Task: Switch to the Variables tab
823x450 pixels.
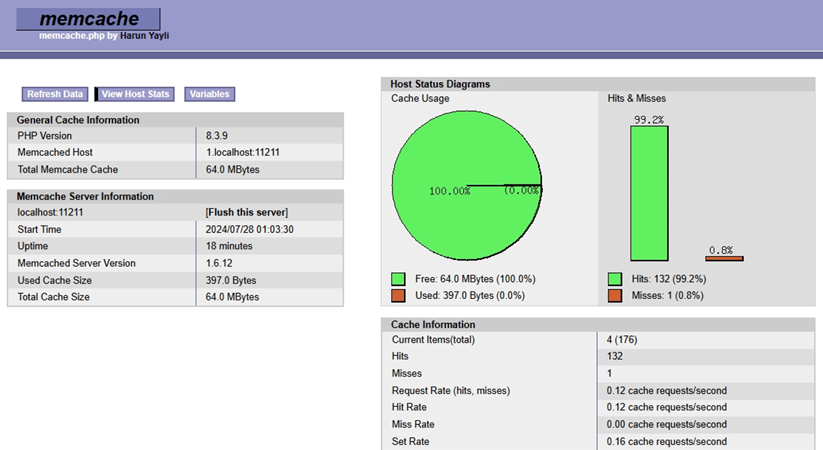Action: (209, 94)
